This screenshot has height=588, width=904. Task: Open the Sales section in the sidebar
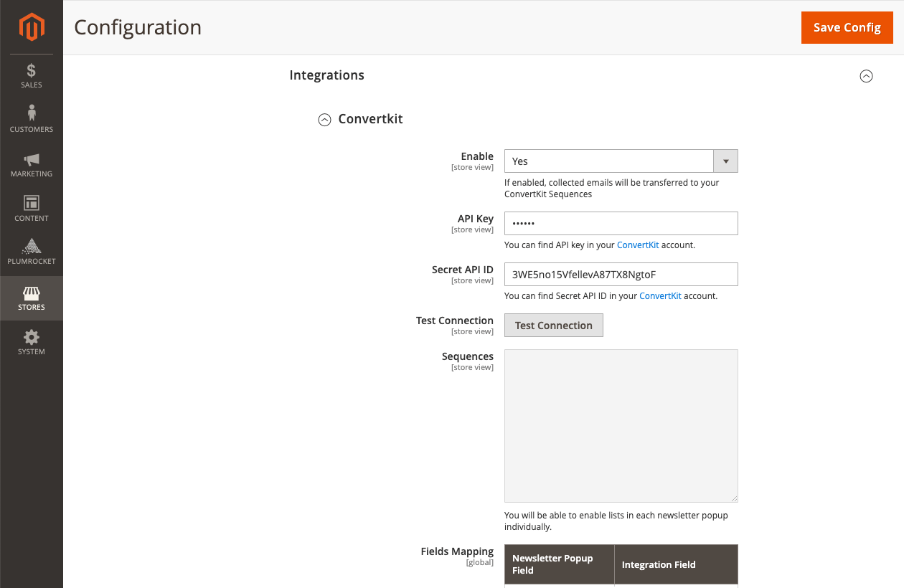coord(31,75)
